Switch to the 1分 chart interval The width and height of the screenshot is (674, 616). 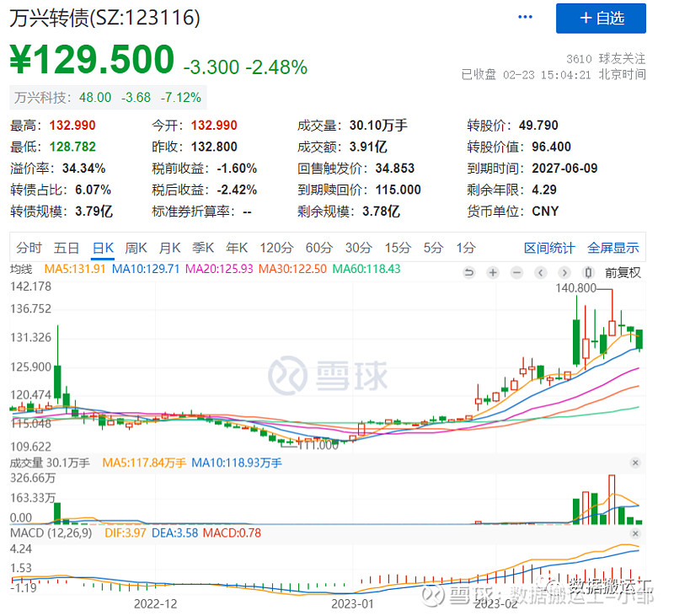[466, 248]
